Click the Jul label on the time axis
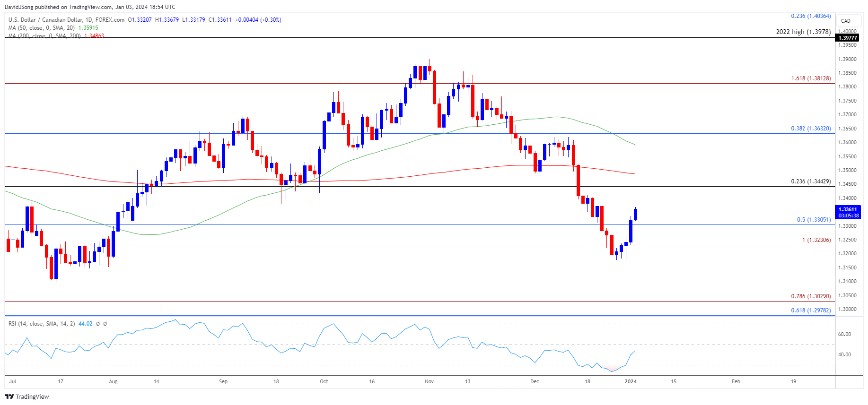Image resolution: width=868 pixels, height=405 pixels. pyautogui.click(x=13, y=381)
